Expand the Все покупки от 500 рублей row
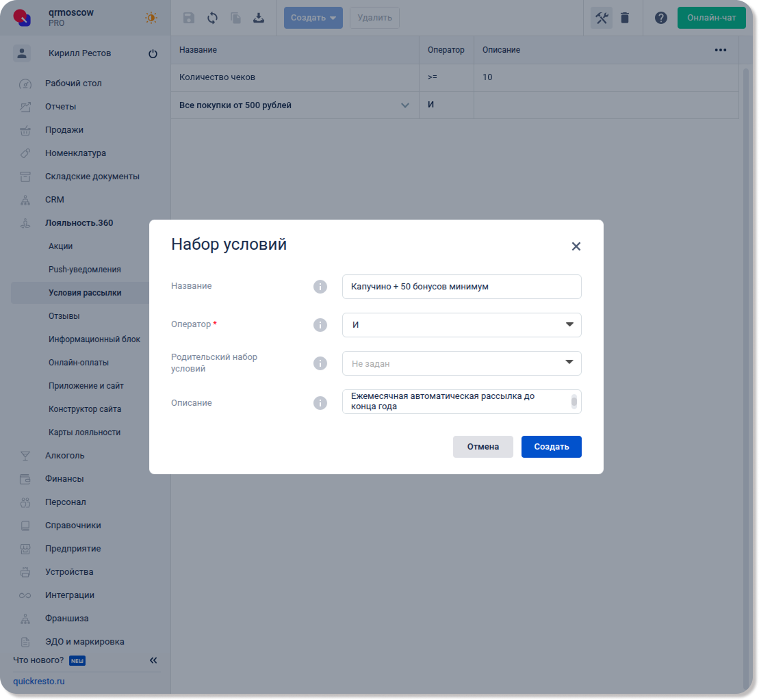 point(404,105)
